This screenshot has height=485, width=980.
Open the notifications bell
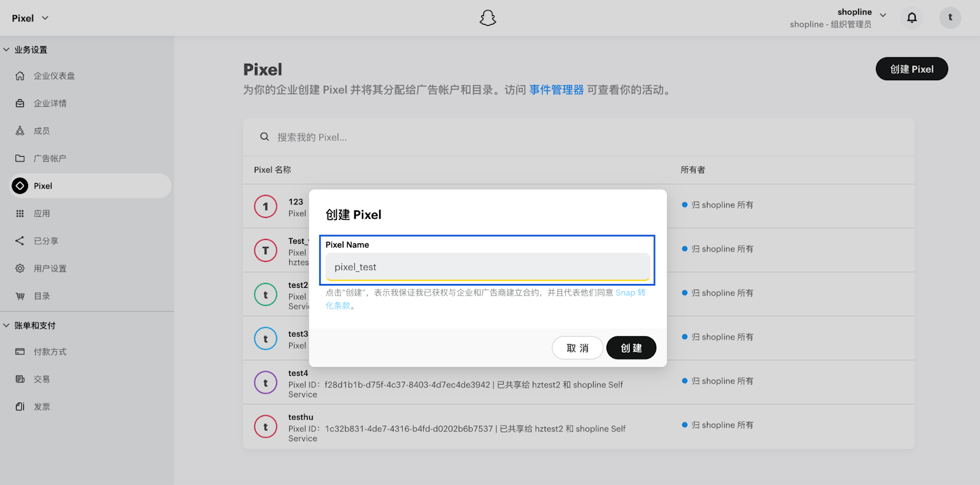click(911, 18)
